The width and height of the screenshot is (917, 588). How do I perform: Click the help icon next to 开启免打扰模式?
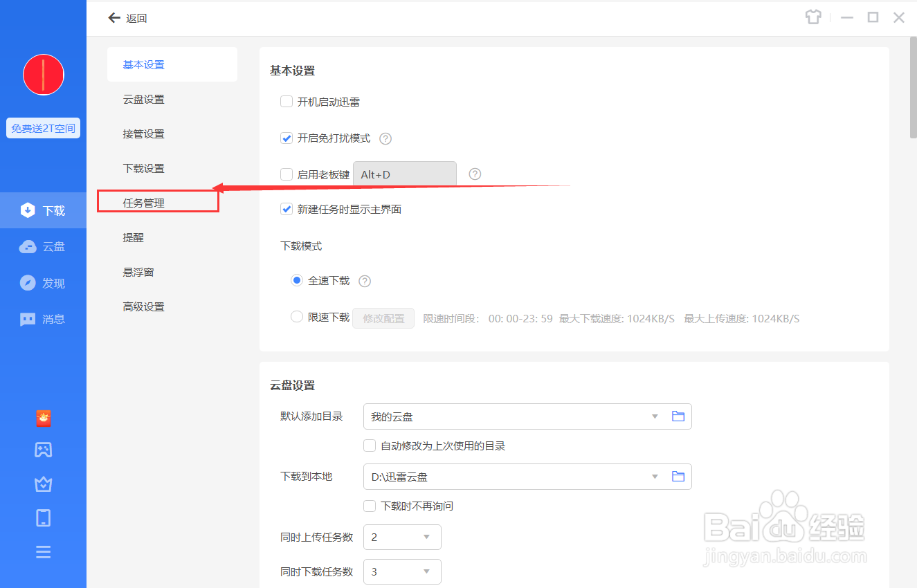(x=386, y=138)
